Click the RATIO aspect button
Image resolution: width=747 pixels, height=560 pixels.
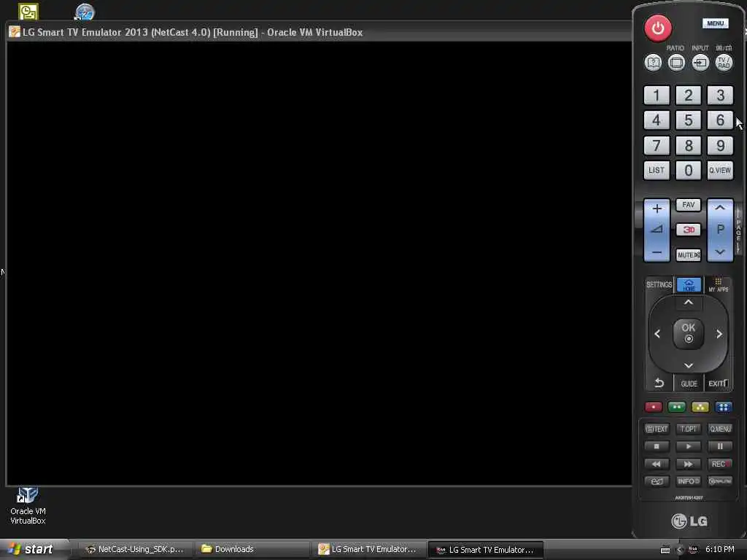676,63
